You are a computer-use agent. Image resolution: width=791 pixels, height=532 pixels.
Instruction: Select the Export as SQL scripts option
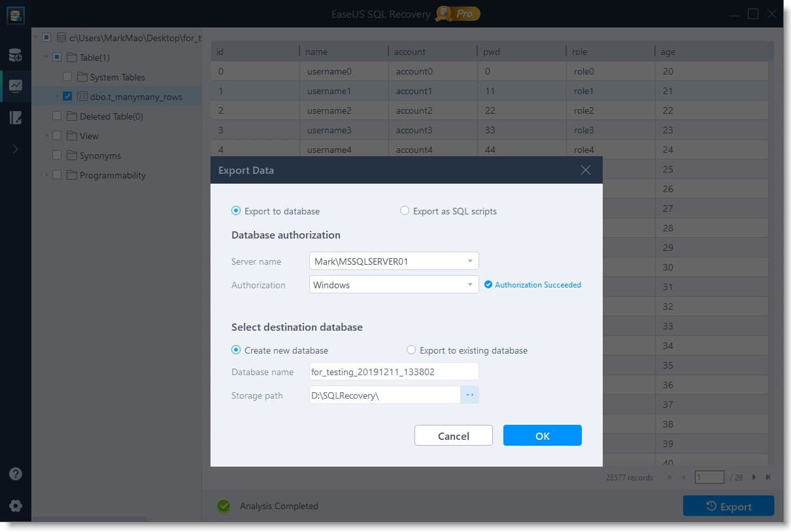point(405,211)
